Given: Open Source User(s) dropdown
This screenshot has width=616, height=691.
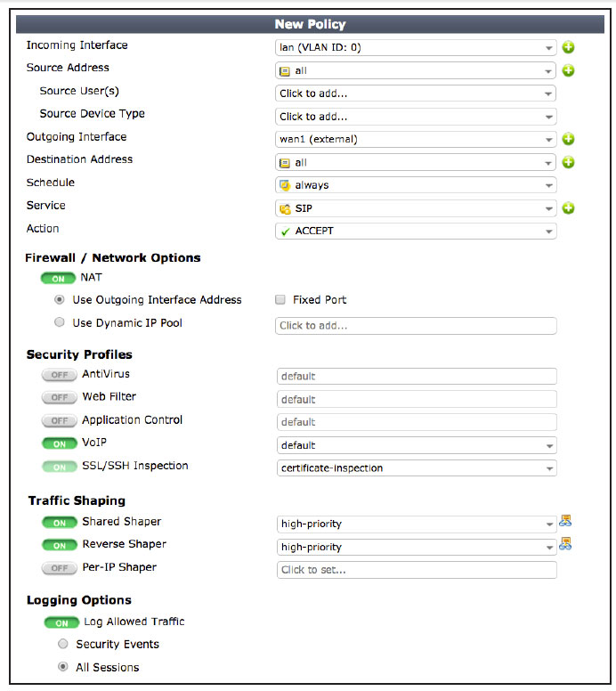Looking at the screenshot, I should [416, 93].
